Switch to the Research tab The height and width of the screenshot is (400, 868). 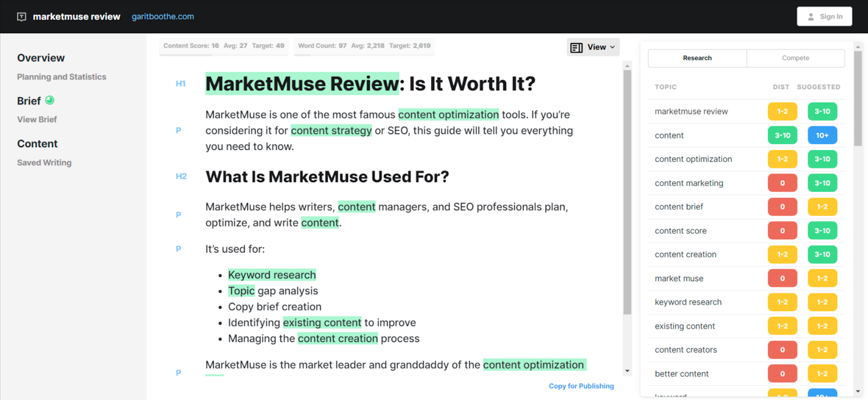(697, 58)
